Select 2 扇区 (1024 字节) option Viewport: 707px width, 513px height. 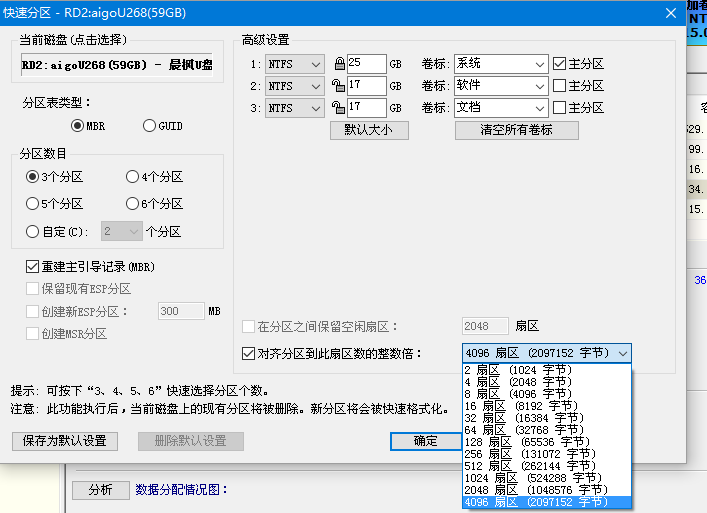click(x=547, y=370)
